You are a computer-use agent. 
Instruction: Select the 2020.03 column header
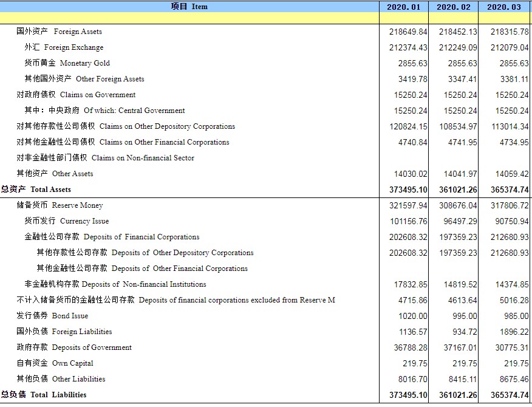click(504, 7)
